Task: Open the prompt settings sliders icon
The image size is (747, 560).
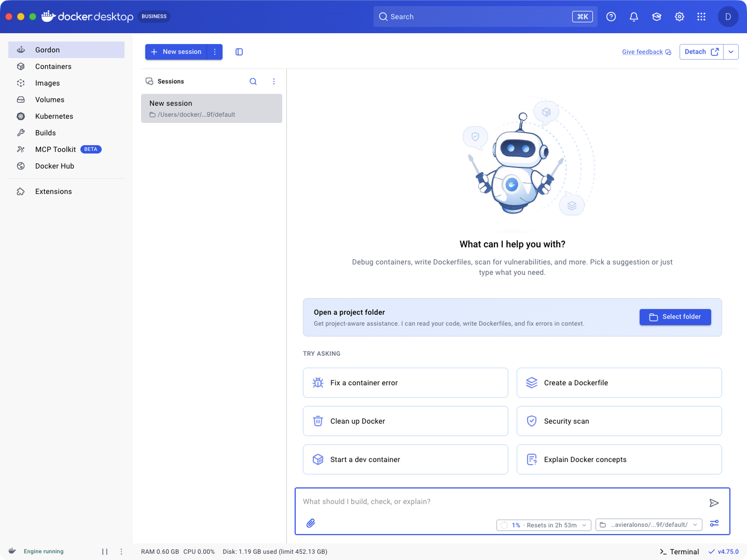Action: click(714, 523)
